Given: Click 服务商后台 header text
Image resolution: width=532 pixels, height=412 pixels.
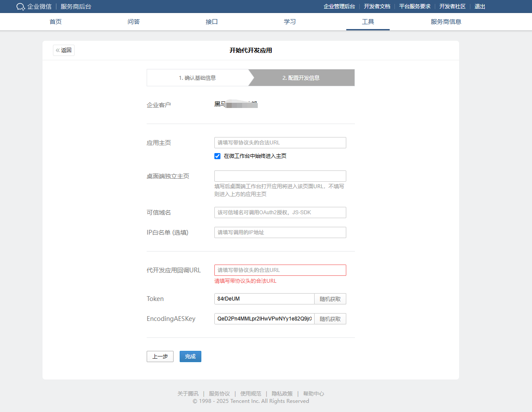Looking at the screenshot, I should pyautogui.click(x=76, y=7).
